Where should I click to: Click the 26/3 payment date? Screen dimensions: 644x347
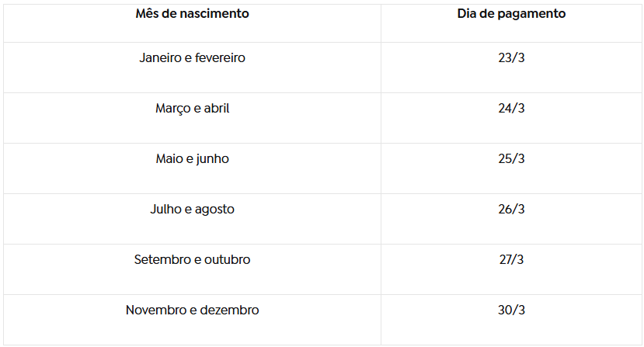(x=511, y=210)
